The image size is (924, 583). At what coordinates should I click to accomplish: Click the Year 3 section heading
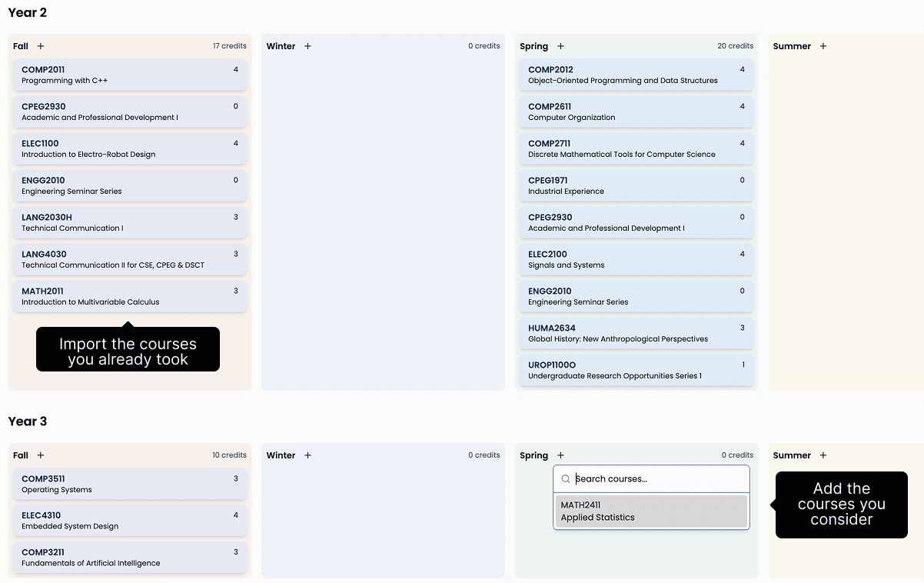27,421
